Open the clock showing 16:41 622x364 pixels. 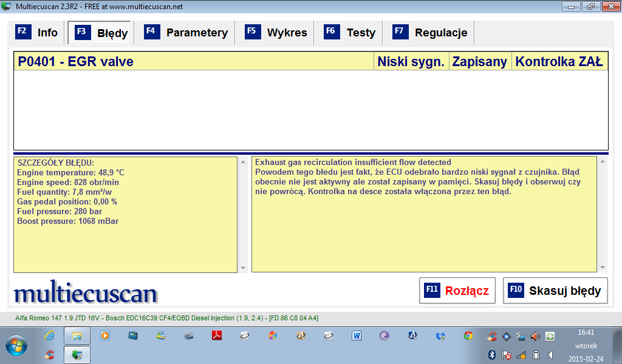pos(586,345)
